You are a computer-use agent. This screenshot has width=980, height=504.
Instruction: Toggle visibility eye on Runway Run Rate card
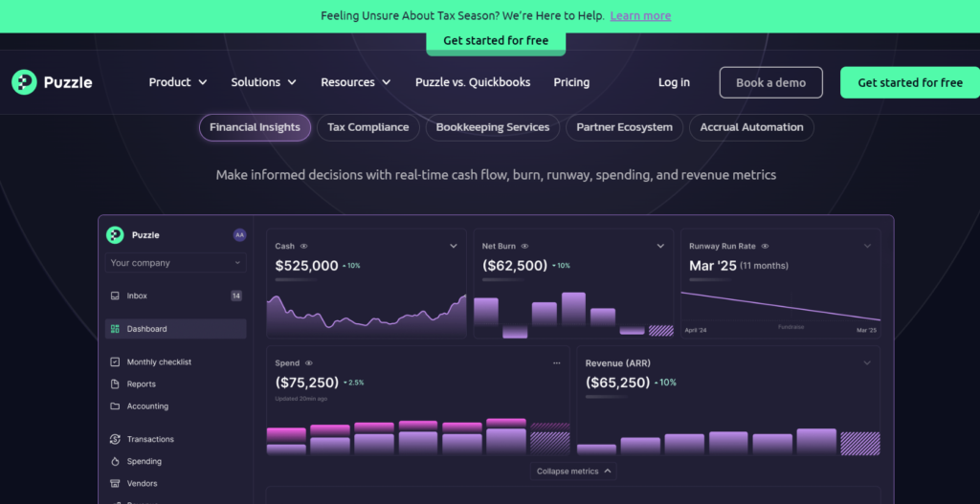765,246
